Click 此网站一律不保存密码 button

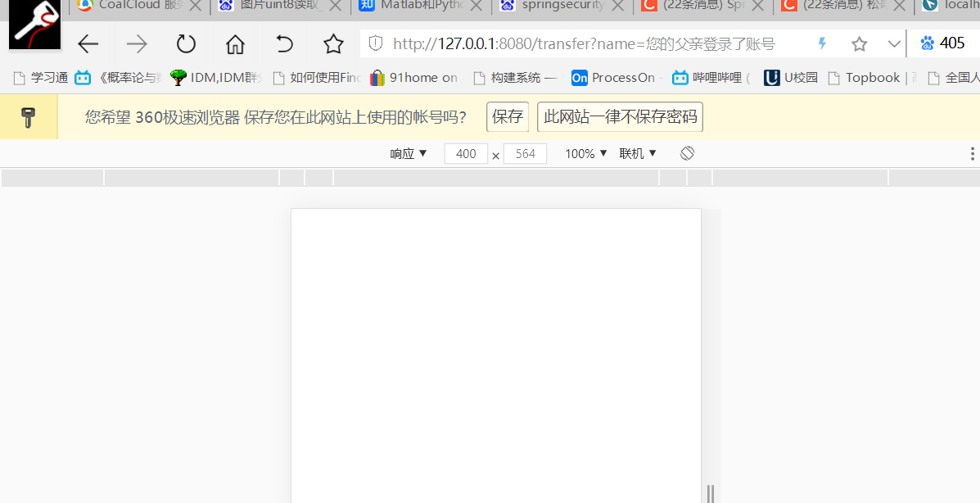(620, 117)
